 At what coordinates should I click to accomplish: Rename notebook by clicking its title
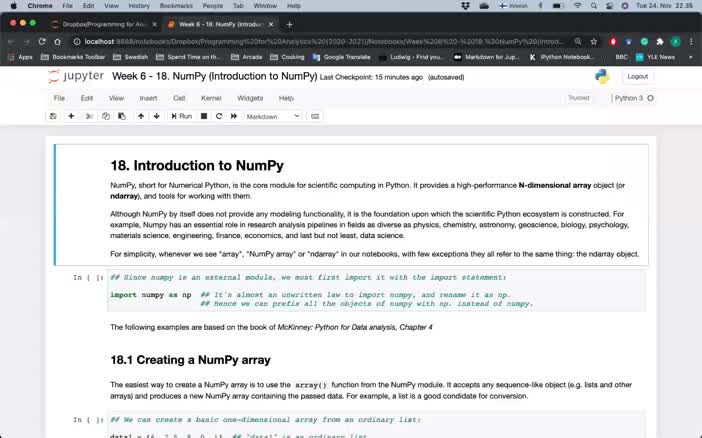pyautogui.click(x=214, y=77)
